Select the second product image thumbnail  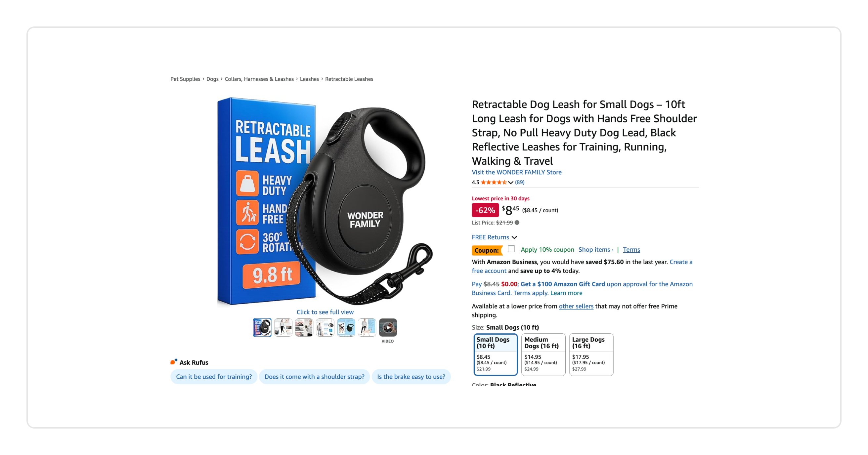tap(283, 327)
